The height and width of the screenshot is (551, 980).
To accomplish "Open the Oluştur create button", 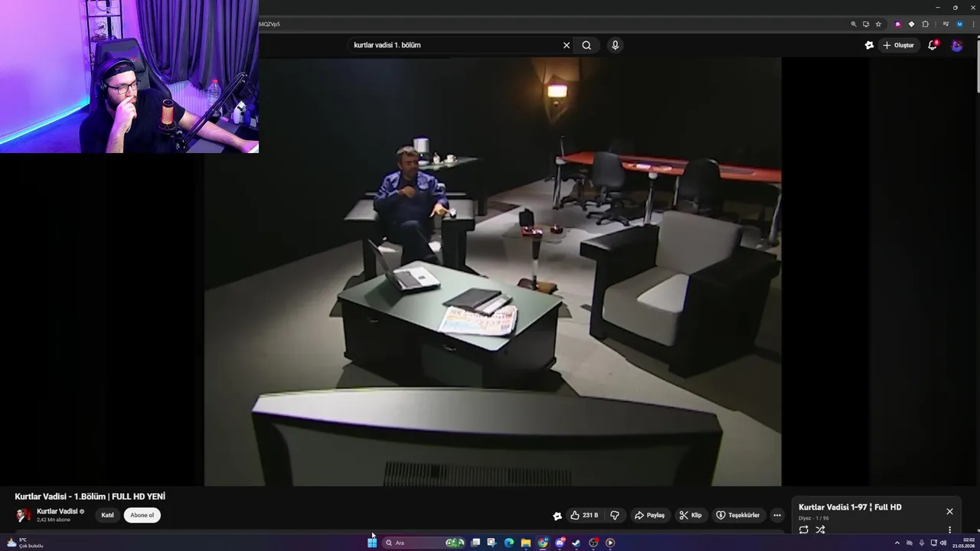I will point(899,45).
